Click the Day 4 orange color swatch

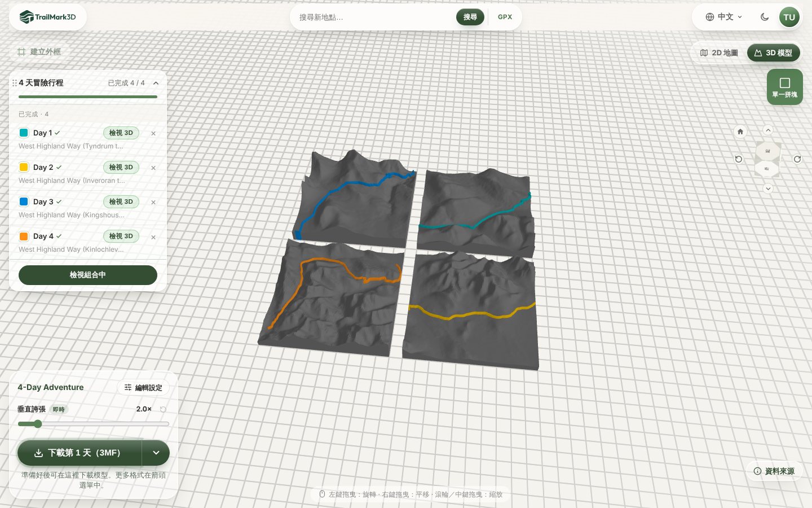24,236
